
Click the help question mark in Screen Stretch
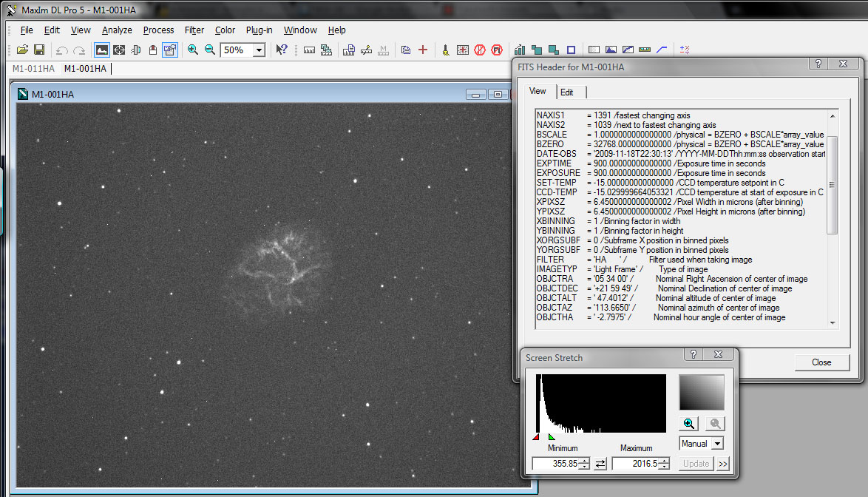click(x=693, y=354)
